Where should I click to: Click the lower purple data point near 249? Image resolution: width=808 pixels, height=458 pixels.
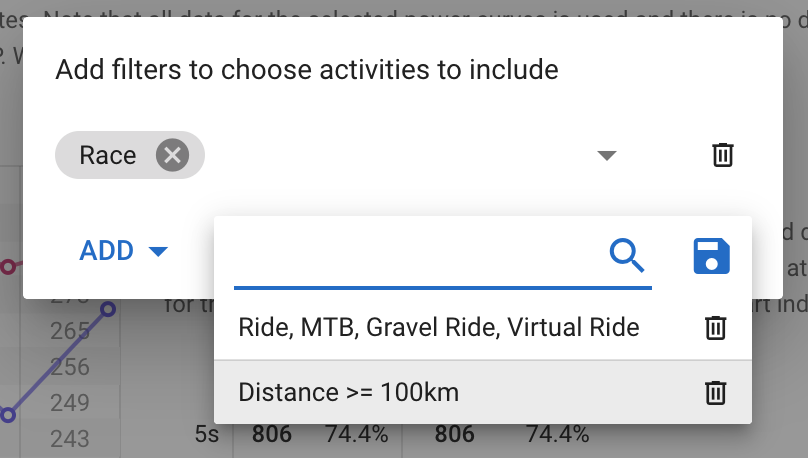pyautogui.click(x=7, y=415)
